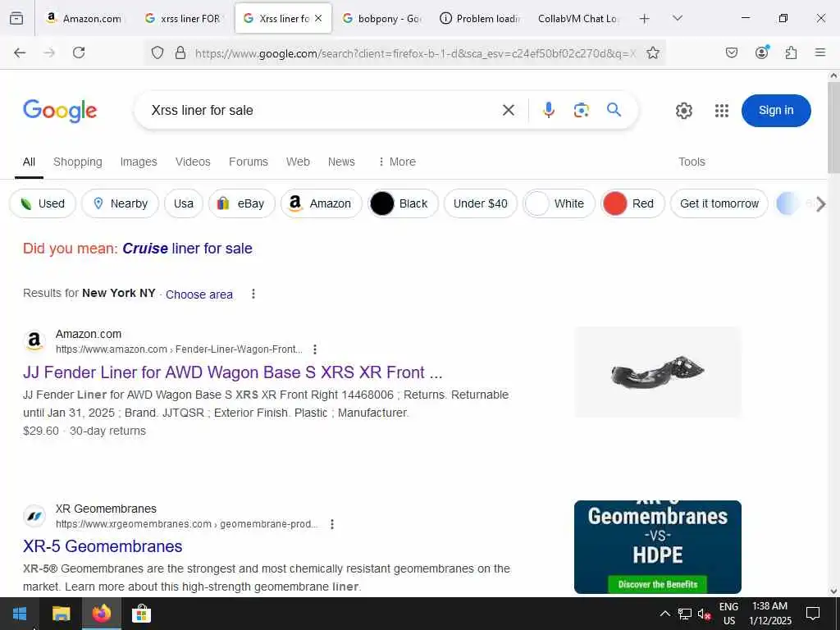Screen dimensions: 840x630
Task: Open Google apps grid
Action: (x=722, y=111)
